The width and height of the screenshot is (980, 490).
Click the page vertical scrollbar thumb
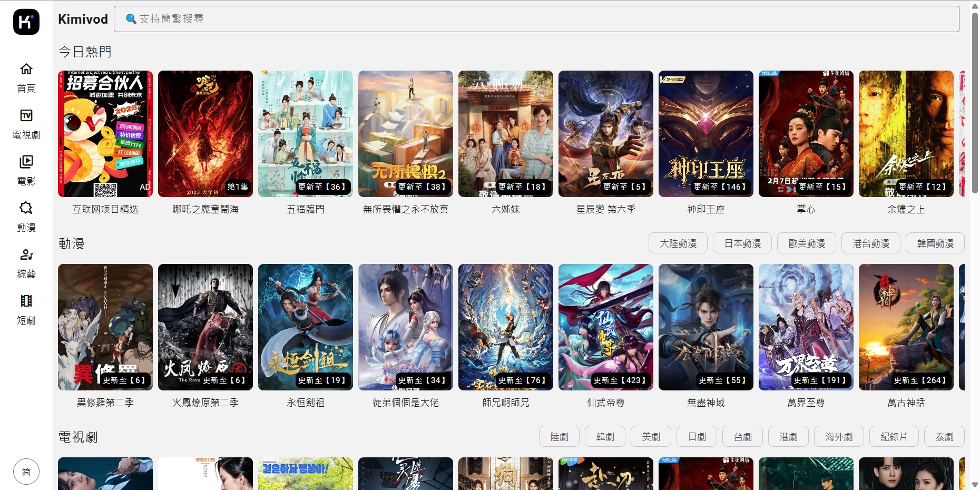975,103
